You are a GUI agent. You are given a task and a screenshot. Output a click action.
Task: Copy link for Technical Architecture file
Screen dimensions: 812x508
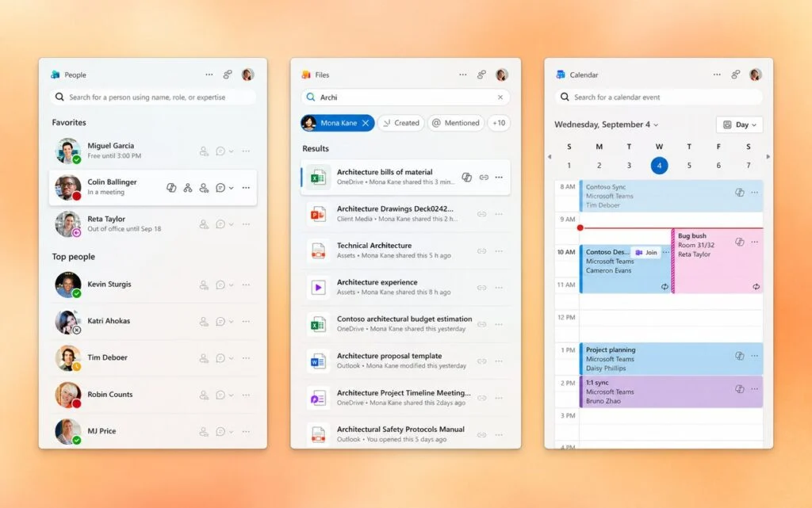pos(481,251)
